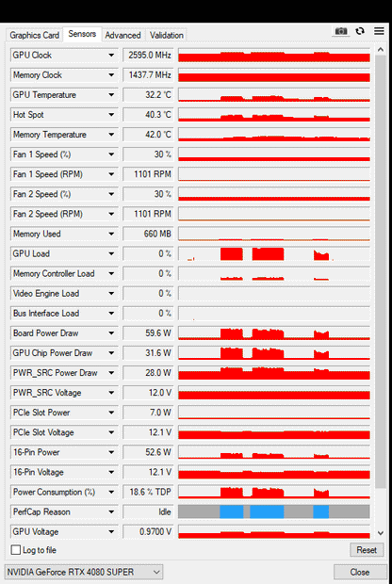
Task: Expand PerfCap Reason dropdown arrow
Action: (x=111, y=511)
